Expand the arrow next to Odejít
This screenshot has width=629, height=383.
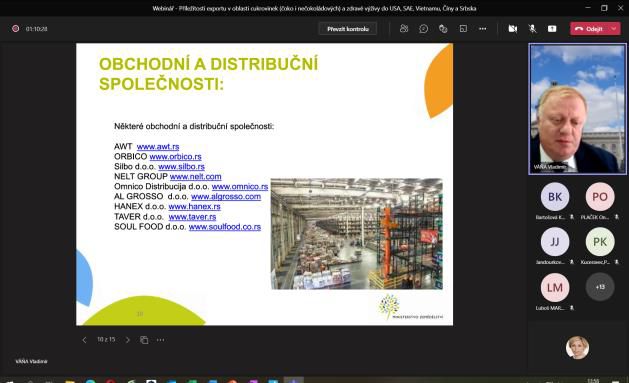614,28
